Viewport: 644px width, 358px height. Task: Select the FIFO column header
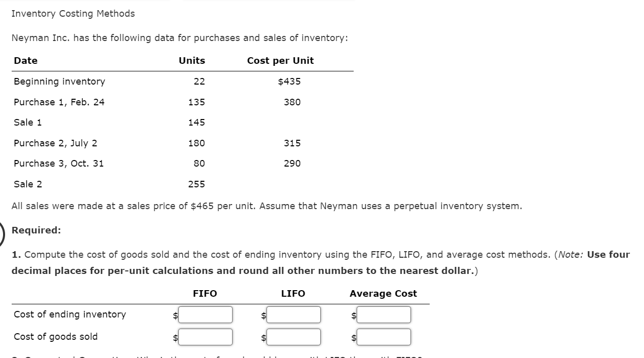tap(205, 293)
